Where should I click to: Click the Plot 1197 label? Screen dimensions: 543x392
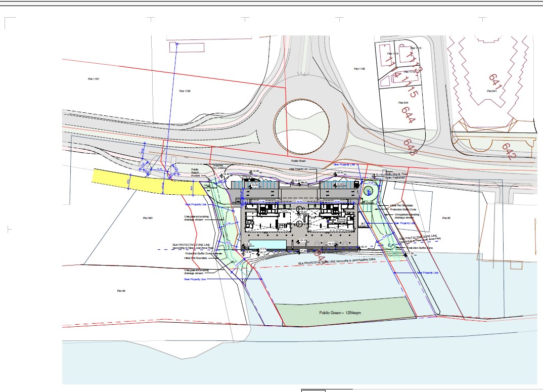pyautogui.click(x=93, y=79)
